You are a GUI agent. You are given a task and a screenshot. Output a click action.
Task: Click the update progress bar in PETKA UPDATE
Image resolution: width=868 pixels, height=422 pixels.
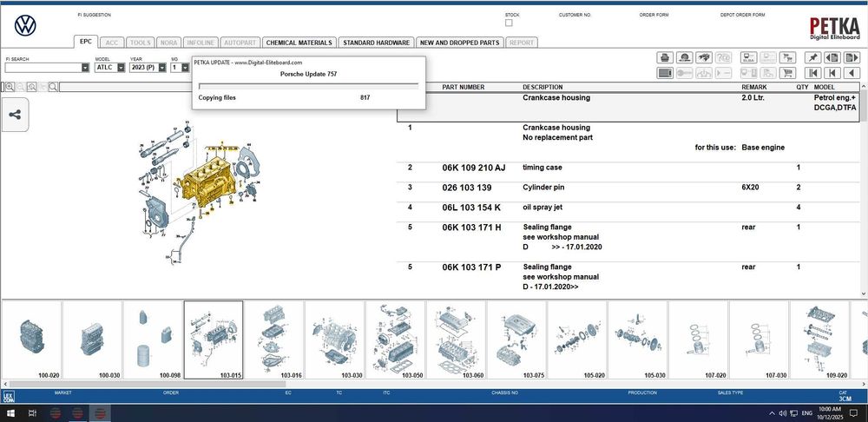click(308, 86)
